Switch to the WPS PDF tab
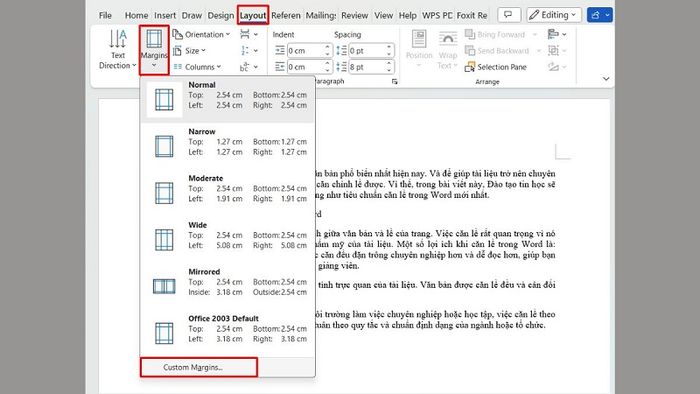Image resolution: width=700 pixels, height=394 pixels. pos(437,15)
